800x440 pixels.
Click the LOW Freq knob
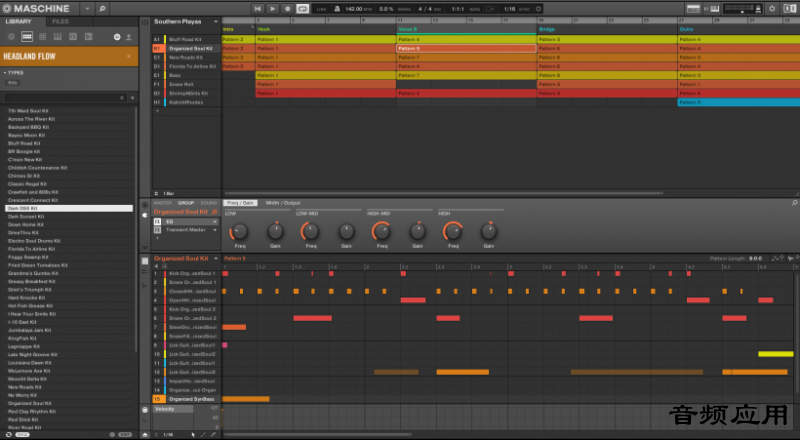(239, 232)
